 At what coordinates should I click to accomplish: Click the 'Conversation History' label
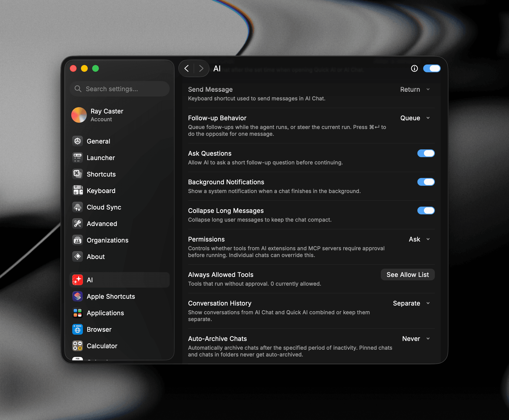pos(220,303)
